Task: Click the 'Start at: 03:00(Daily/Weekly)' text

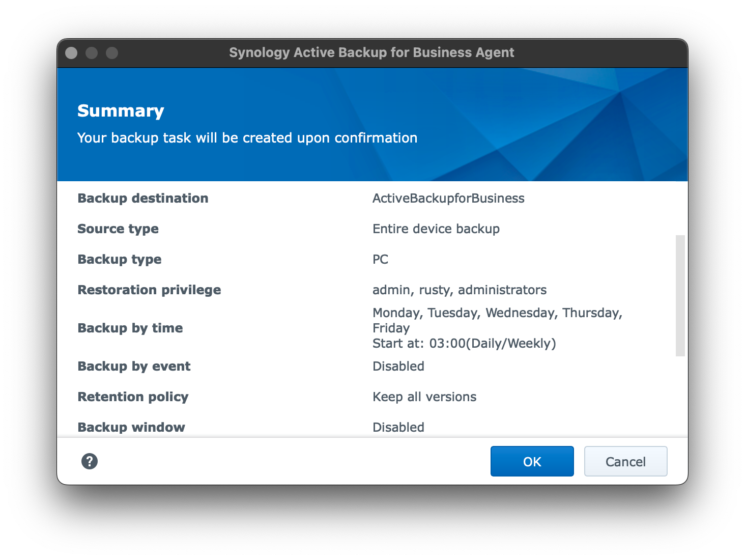Action: [x=464, y=343]
